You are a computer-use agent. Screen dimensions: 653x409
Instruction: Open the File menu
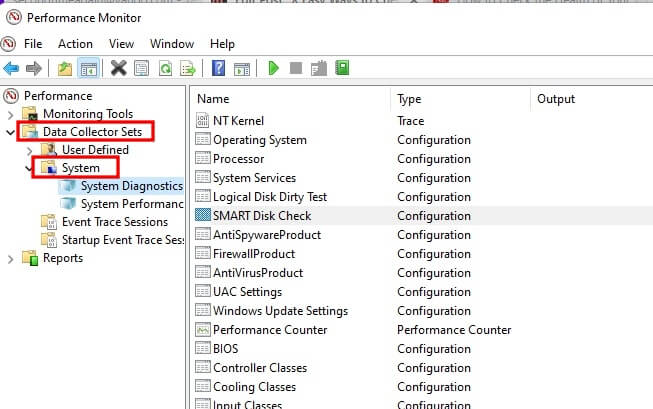(33, 44)
